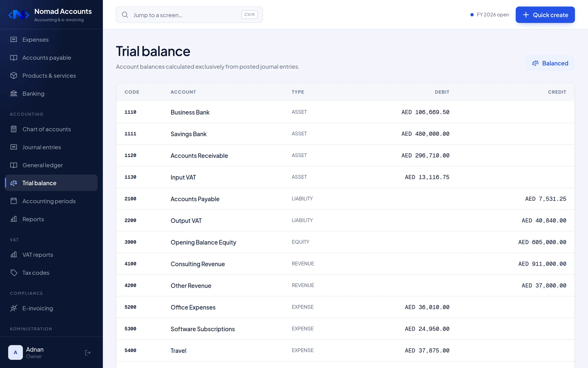The image size is (588, 368).
Task: Click the Output VAT account name
Action: (x=186, y=221)
